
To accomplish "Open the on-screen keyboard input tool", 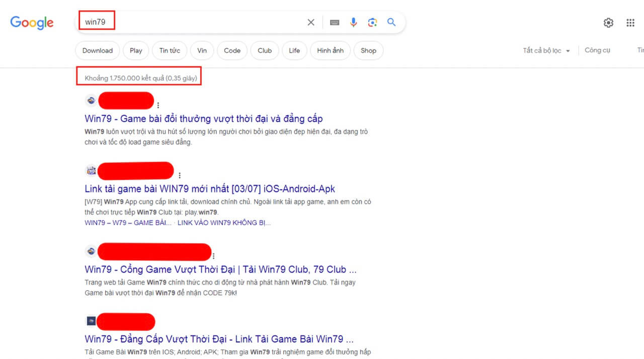I will click(x=335, y=22).
